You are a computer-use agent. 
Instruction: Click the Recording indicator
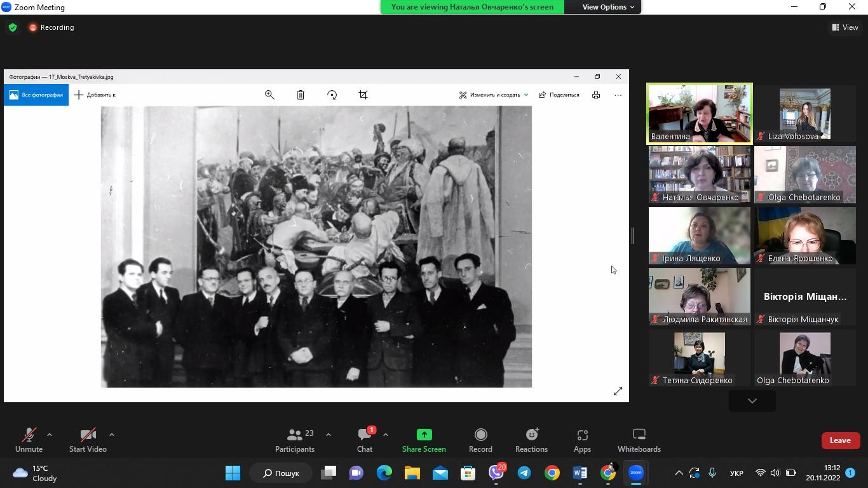pyautogui.click(x=51, y=27)
